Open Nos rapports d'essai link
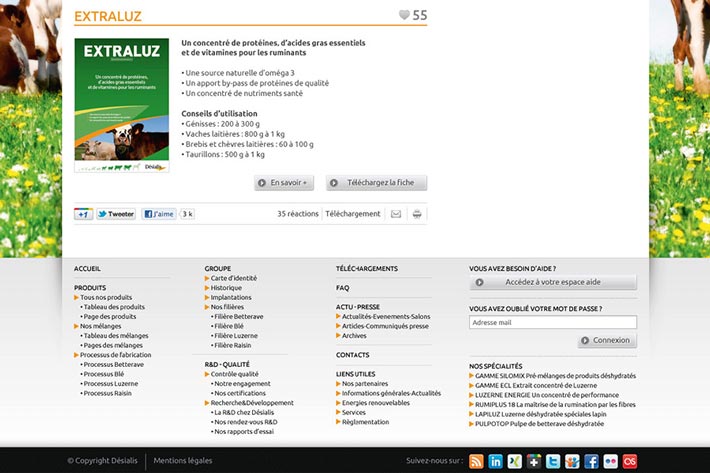Image resolution: width=710 pixels, height=473 pixels. [x=244, y=432]
